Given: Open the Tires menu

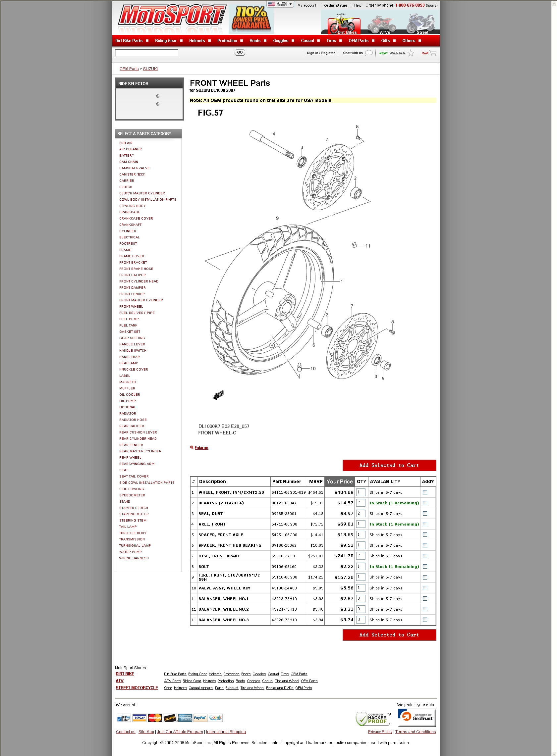Looking at the screenshot, I should pos(331,41).
